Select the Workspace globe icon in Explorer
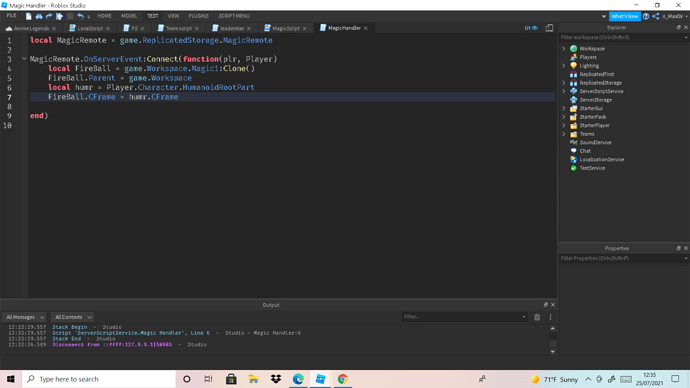 573,48
